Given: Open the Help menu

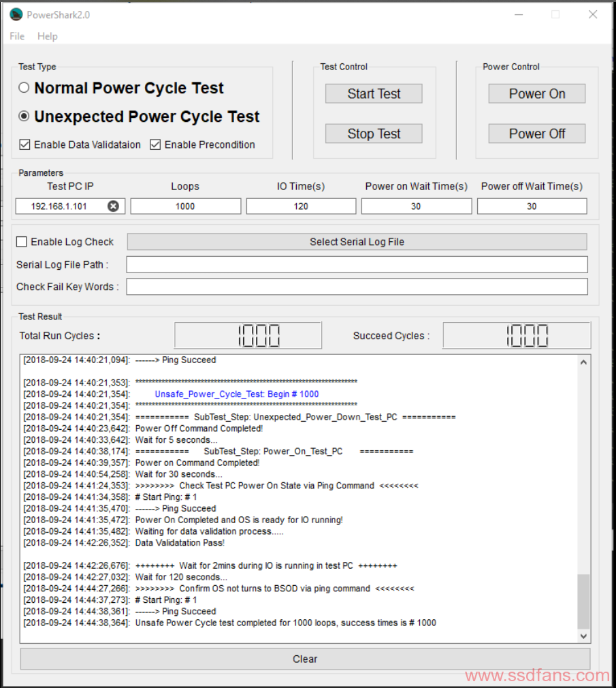Looking at the screenshot, I should pos(48,36).
